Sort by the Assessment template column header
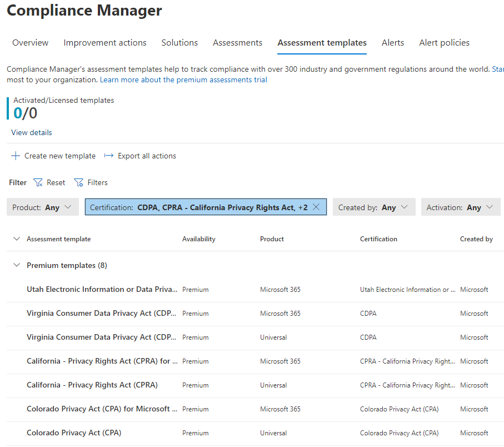This screenshot has height=447, width=504. point(59,239)
